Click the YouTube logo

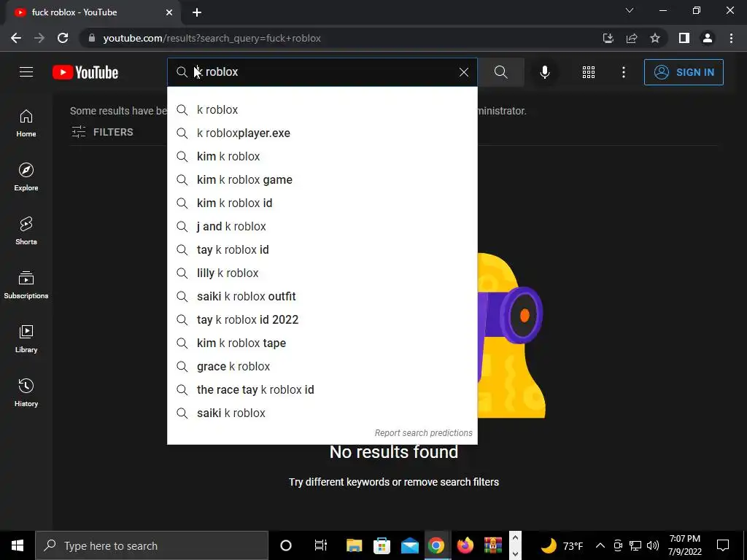coord(85,72)
